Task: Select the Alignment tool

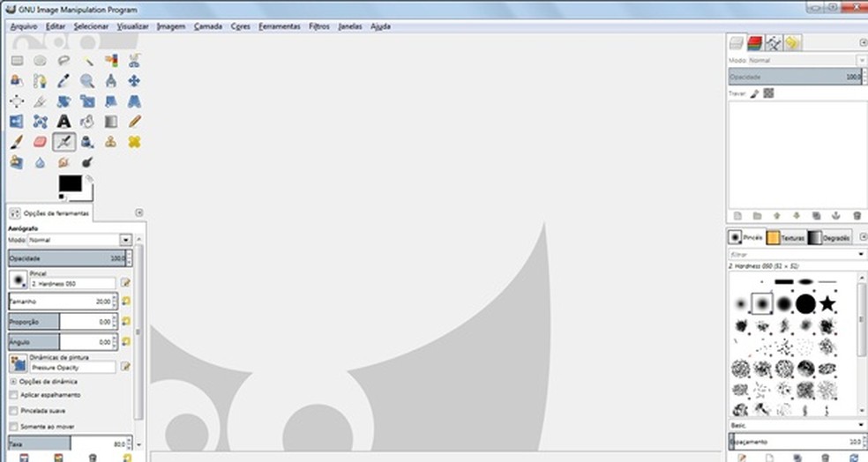Action: [17, 101]
